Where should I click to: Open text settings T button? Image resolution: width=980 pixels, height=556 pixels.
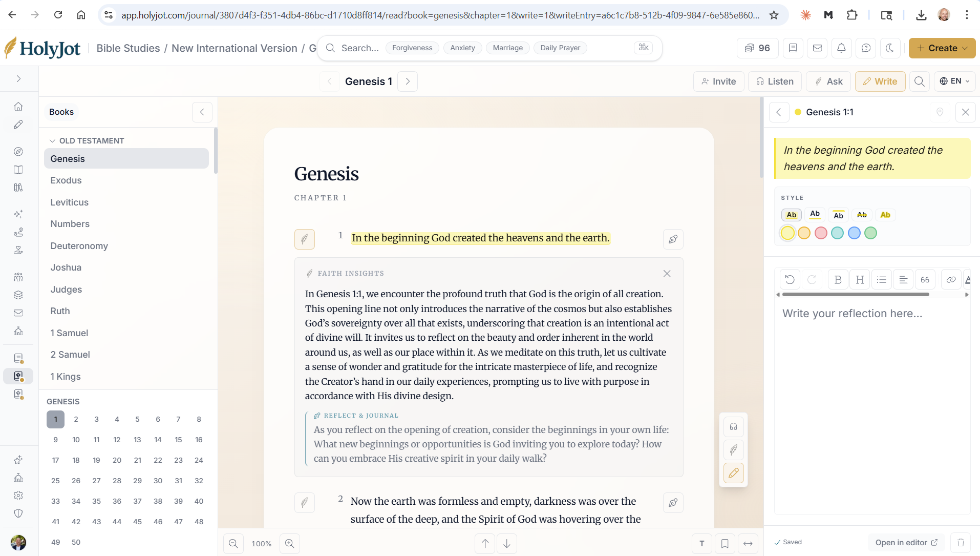pos(702,544)
